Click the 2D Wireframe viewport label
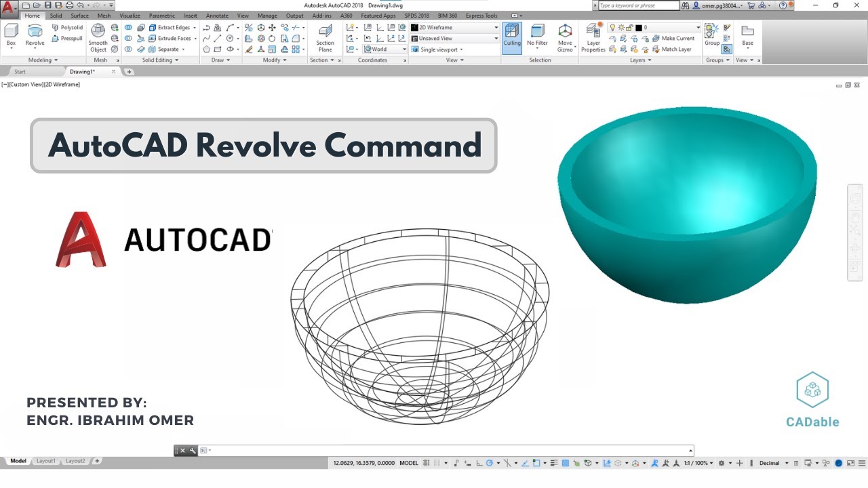Viewport: 868px width, 488px height. pyautogui.click(x=62, y=85)
